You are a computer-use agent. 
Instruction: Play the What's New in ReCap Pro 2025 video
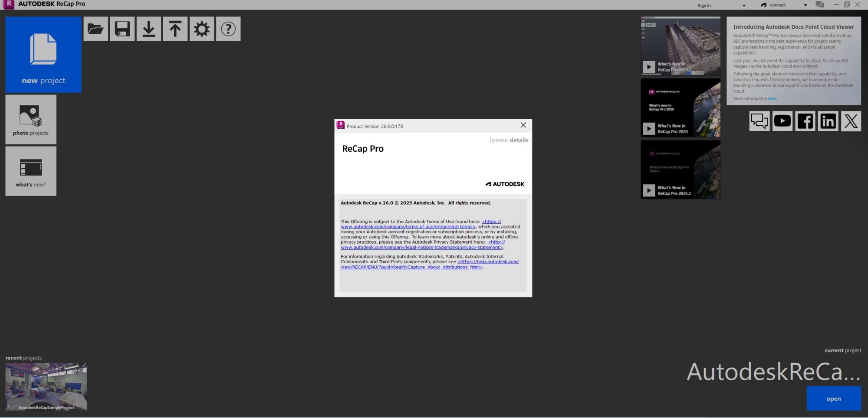[649, 129]
